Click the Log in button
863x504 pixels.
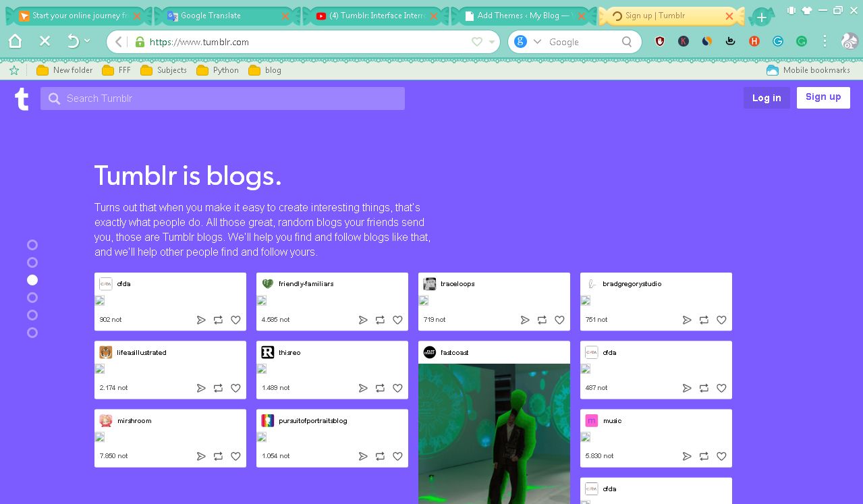tap(767, 97)
